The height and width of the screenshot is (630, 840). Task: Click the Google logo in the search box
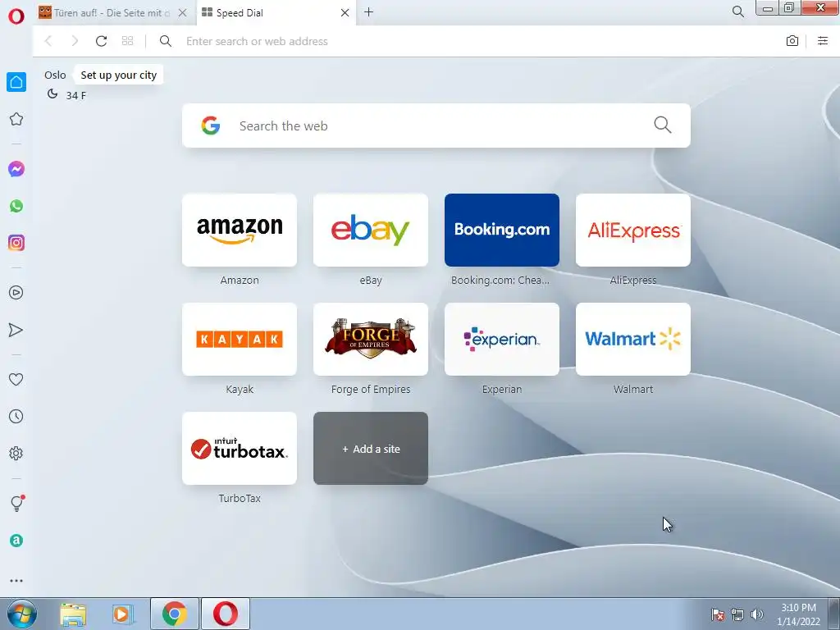coord(211,126)
